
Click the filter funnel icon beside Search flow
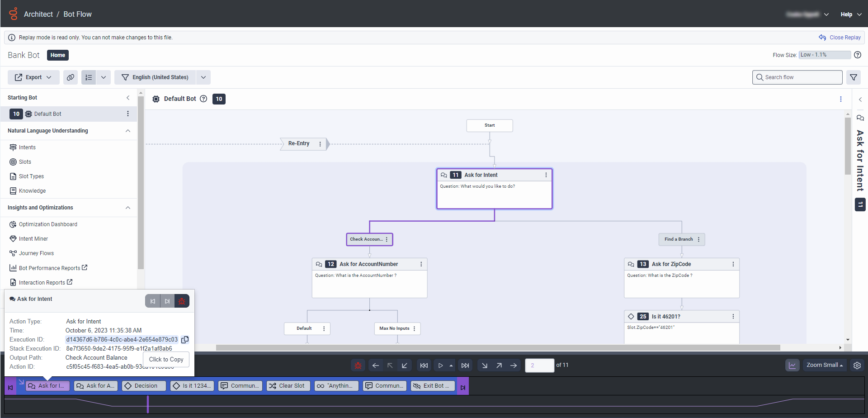[853, 77]
